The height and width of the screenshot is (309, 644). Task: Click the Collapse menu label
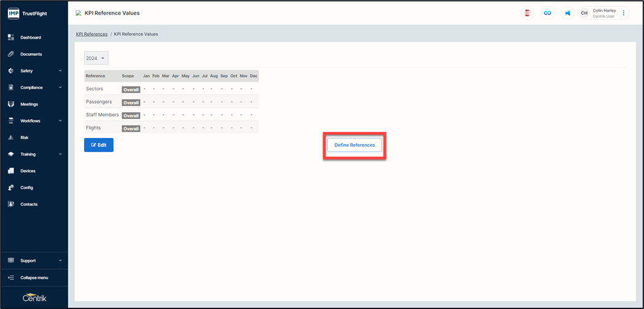coord(34,277)
